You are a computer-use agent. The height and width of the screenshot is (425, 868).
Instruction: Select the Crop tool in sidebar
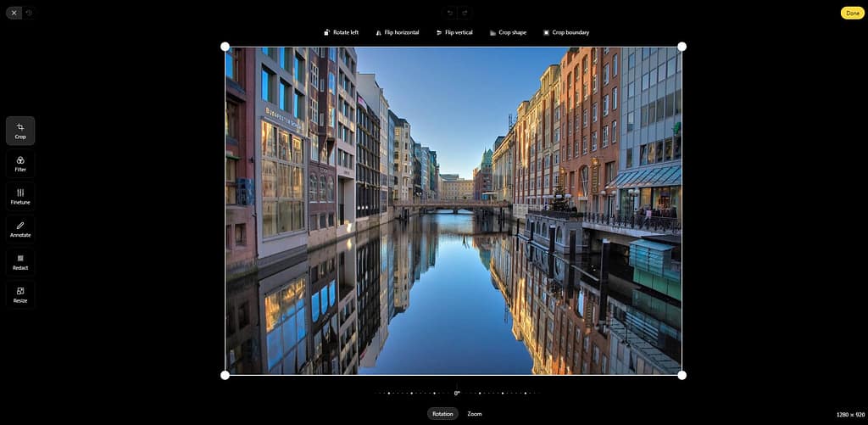coord(20,131)
